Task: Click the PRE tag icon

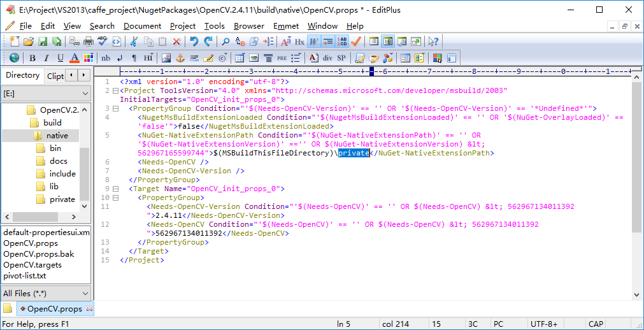Action: tap(282, 58)
